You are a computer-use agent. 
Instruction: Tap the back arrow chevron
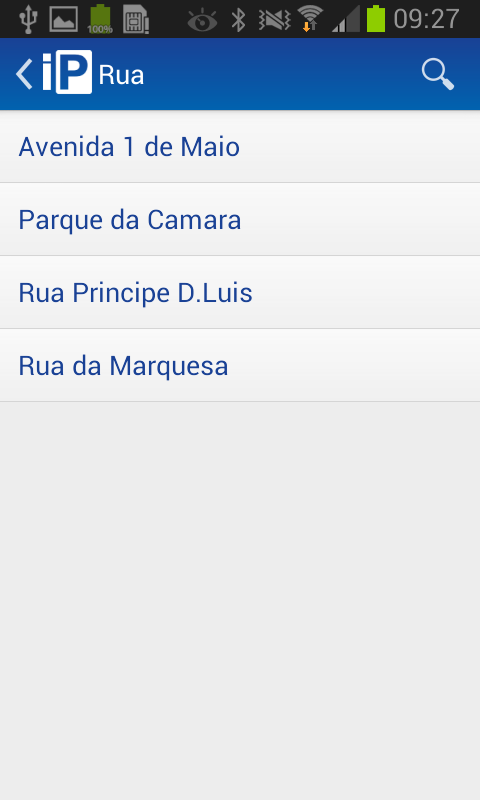pos(24,74)
